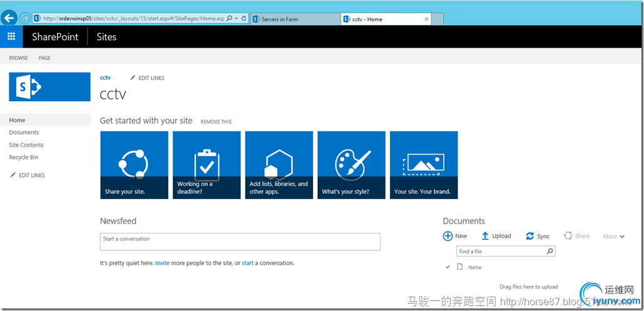Open the What's your style tile

pos(352,165)
